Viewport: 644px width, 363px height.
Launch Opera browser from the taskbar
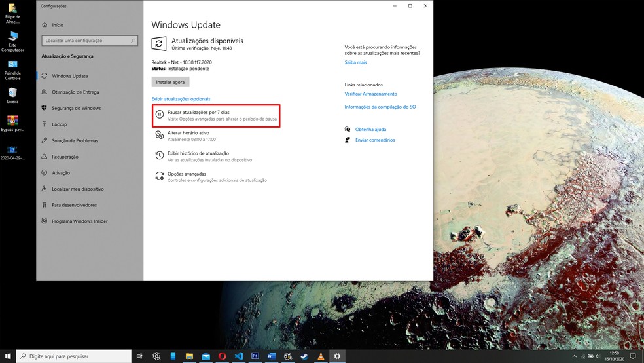click(x=223, y=356)
